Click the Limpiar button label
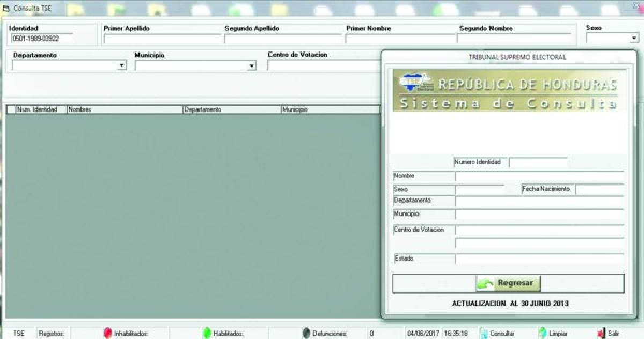644x339 pixels. pyautogui.click(x=558, y=334)
